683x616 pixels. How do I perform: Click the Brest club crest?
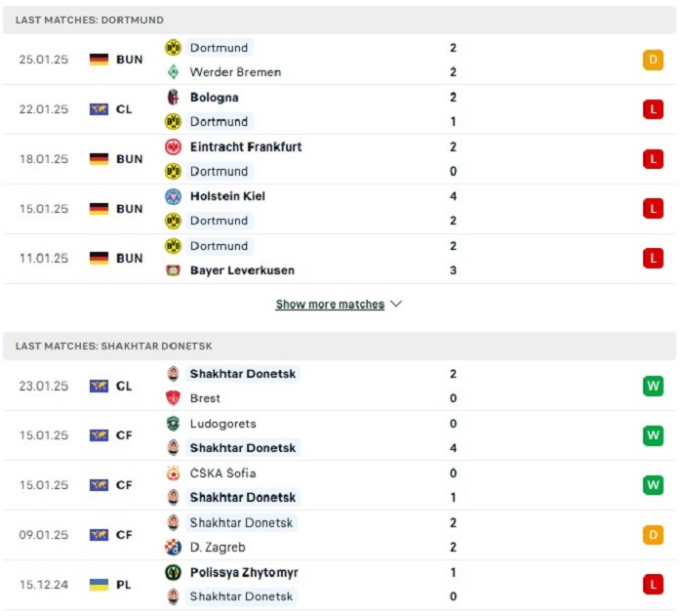(x=173, y=398)
